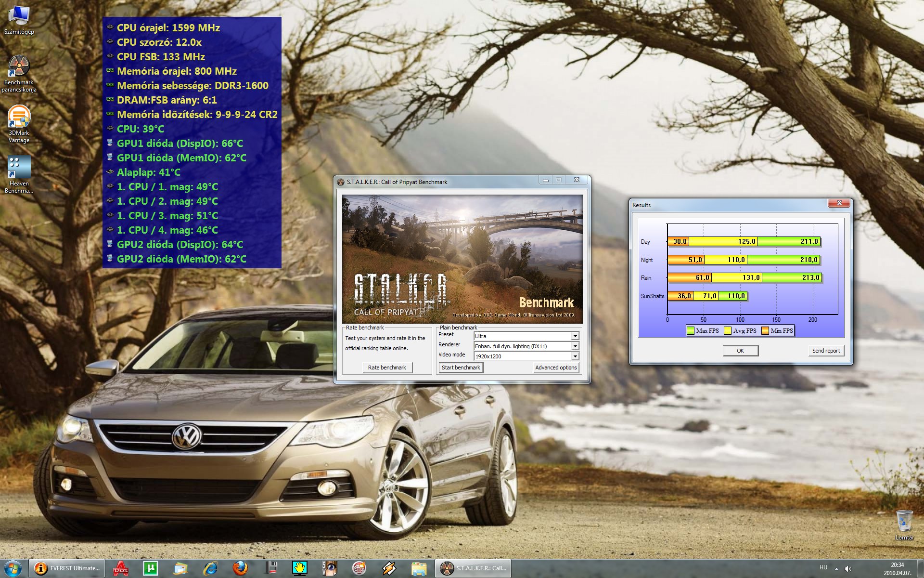Click the eye image viewer taskbar icon
Image resolution: width=924 pixels, height=578 pixels.
click(330, 568)
